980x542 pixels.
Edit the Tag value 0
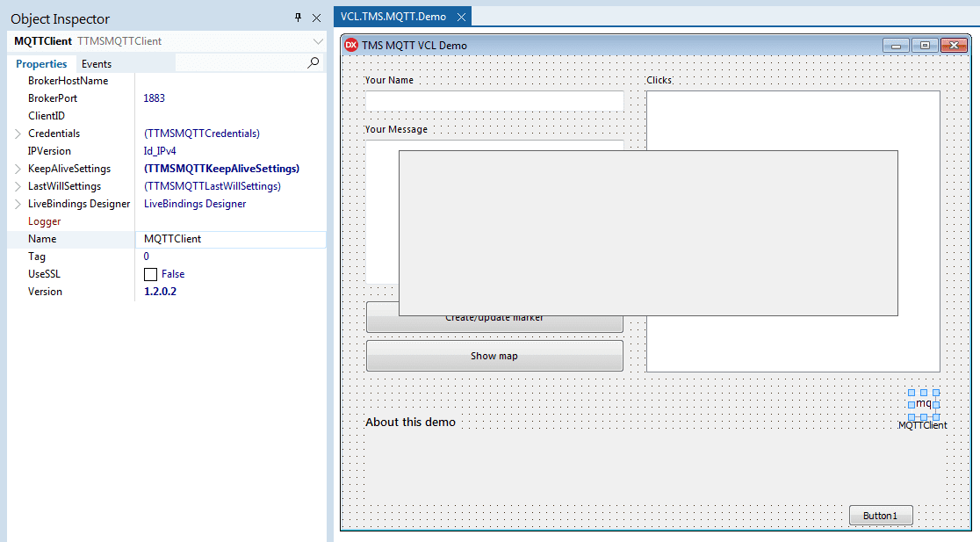click(147, 257)
